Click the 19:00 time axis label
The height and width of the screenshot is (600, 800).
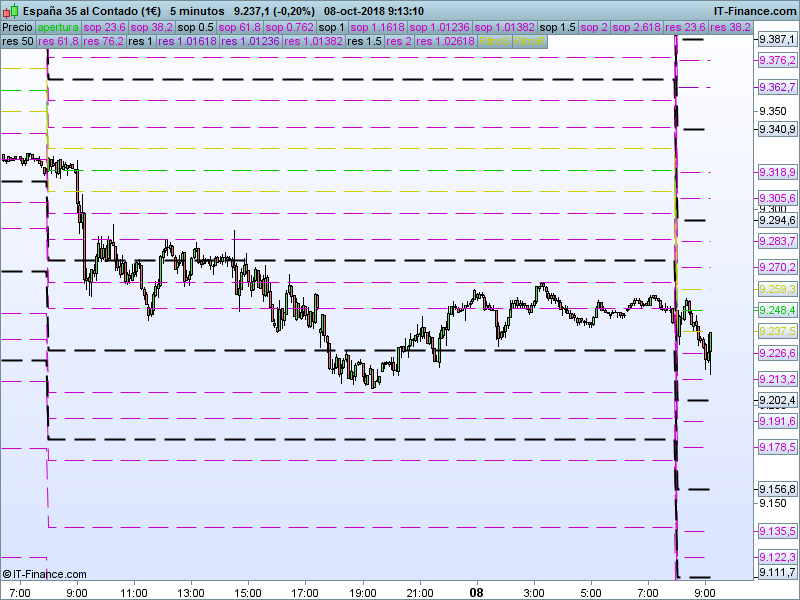[x=363, y=593]
